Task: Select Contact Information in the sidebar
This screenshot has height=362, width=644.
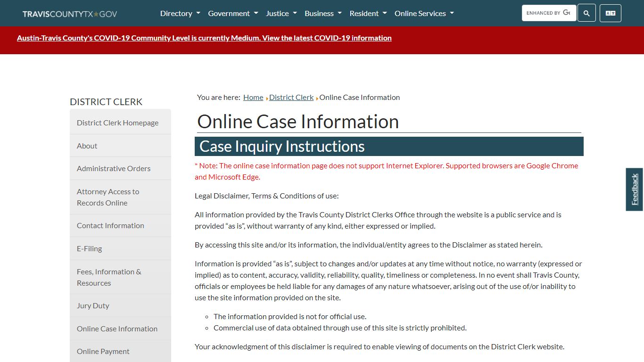Action: click(120, 225)
